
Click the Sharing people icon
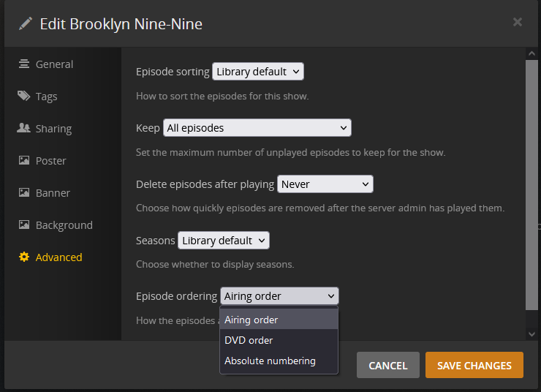click(24, 128)
